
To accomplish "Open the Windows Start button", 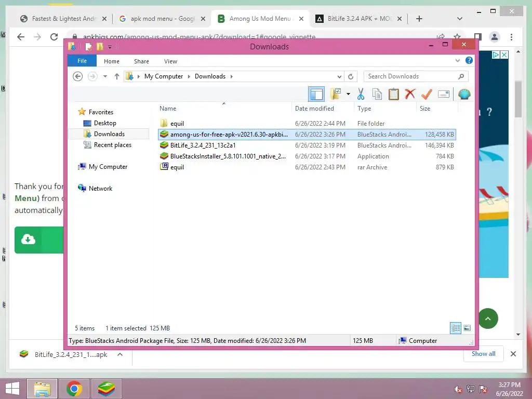I will [x=12, y=389].
